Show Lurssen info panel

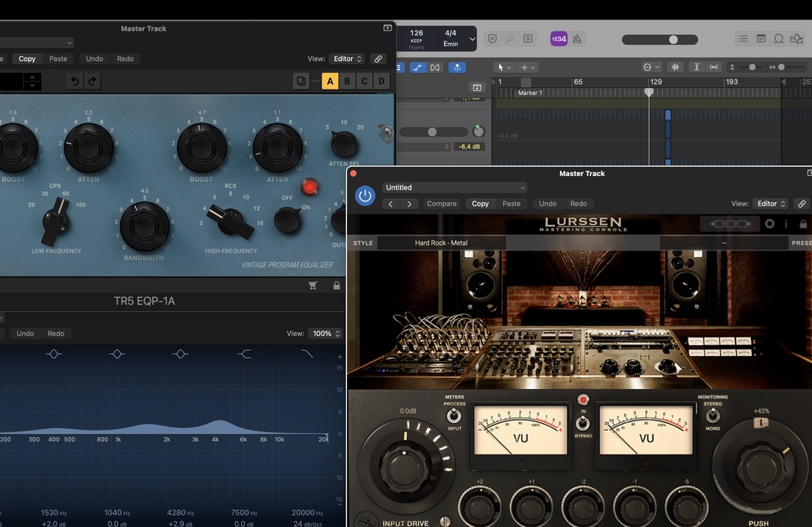pyautogui.click(x=786, y=223)
